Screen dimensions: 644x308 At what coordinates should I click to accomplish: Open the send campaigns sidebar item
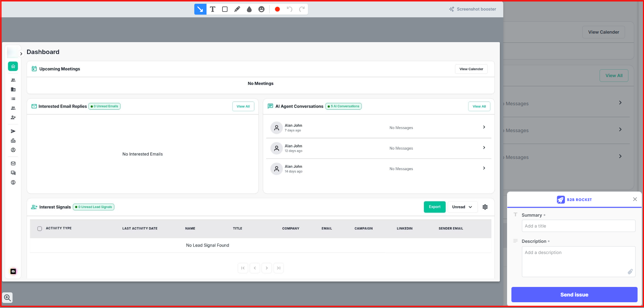[13, 131]
